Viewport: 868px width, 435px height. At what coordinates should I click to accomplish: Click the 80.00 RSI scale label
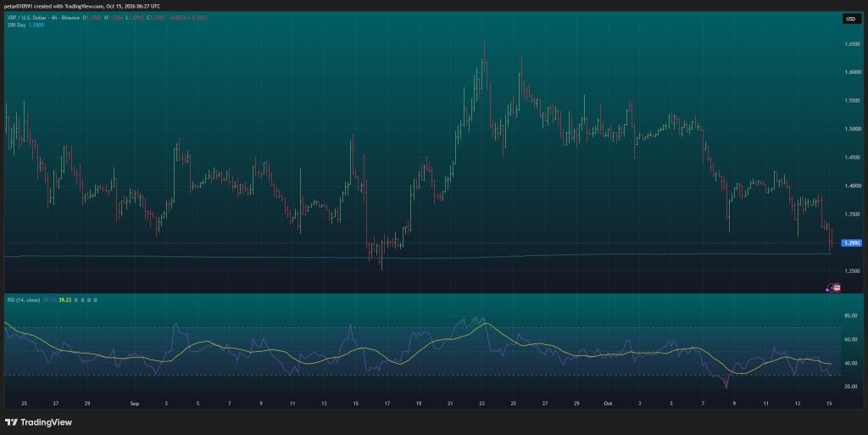coord(851,316)
